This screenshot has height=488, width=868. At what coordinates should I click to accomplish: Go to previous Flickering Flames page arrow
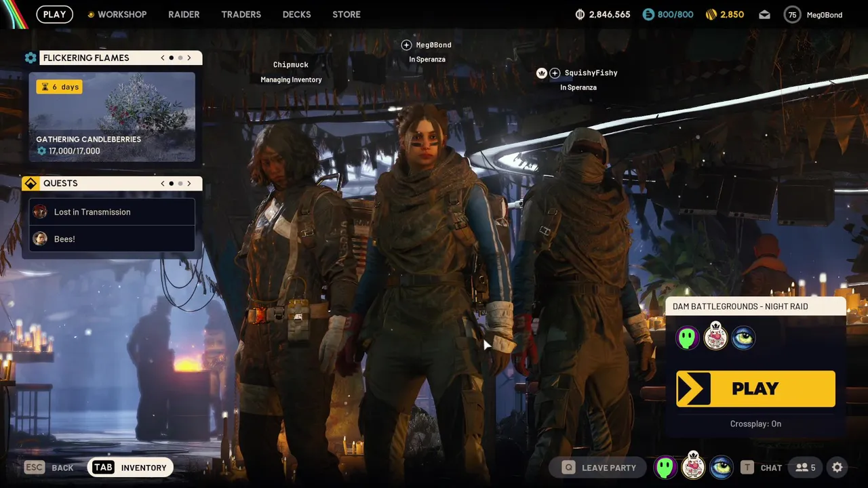pos(163,58)
